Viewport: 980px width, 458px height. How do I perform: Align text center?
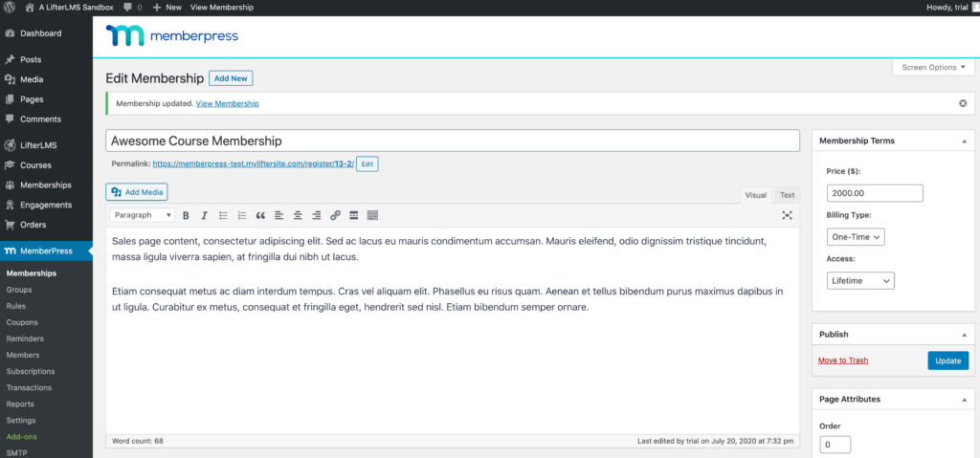[299, 215]
